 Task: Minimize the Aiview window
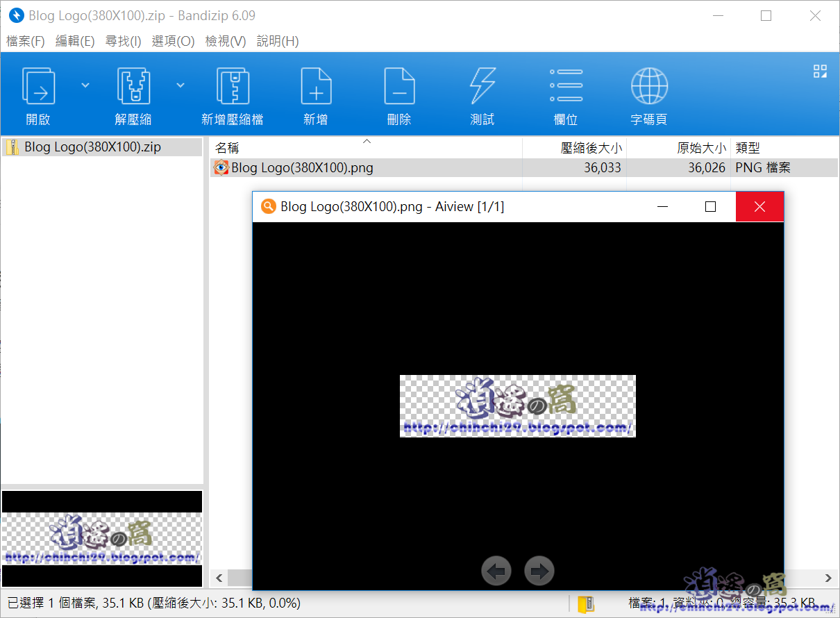tap(662, 206)
